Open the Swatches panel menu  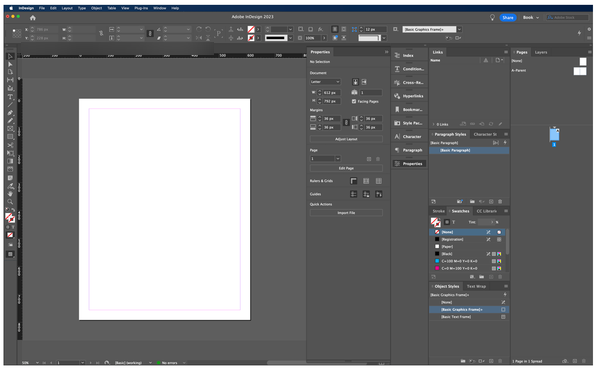coord(506,211)
